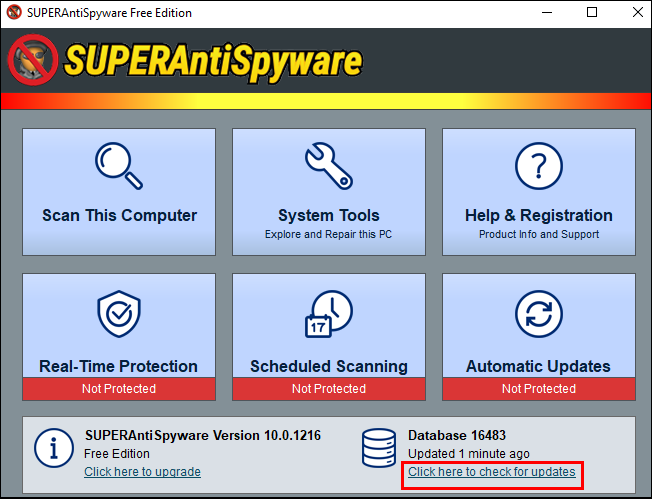This screenshot has width=652, height=499.
Task: Click Explore and Repair this PC text
Action: (328, 235)
